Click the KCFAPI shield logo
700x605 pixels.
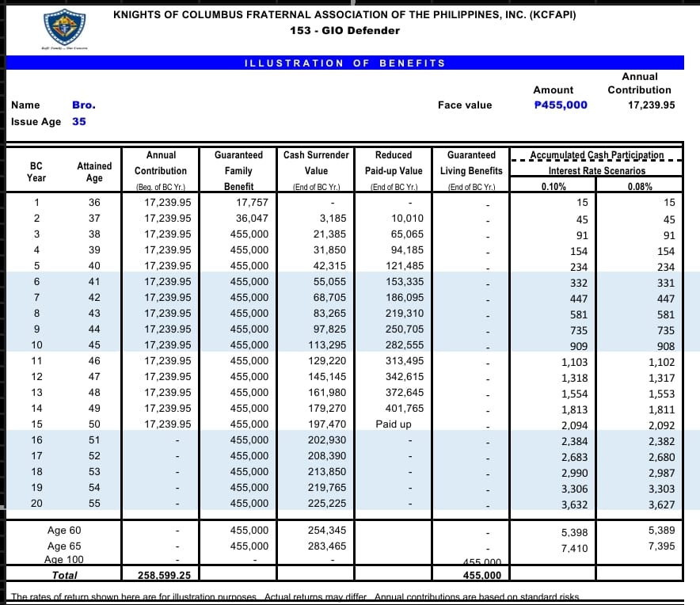(x=65, y=27)
